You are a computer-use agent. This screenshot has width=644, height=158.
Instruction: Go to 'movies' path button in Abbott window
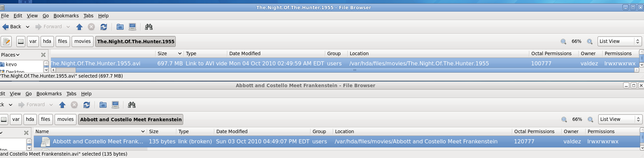click(x=66, y=120)
